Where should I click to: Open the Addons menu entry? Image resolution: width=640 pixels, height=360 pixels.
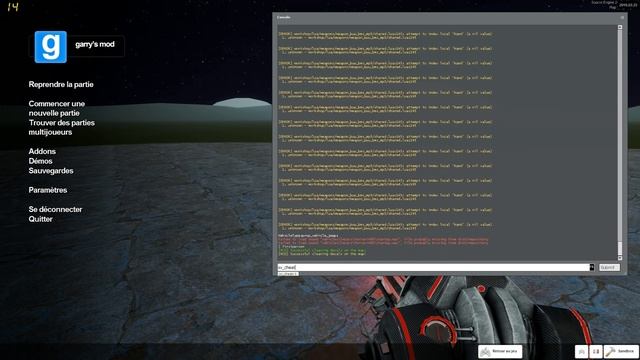[42, 151]
